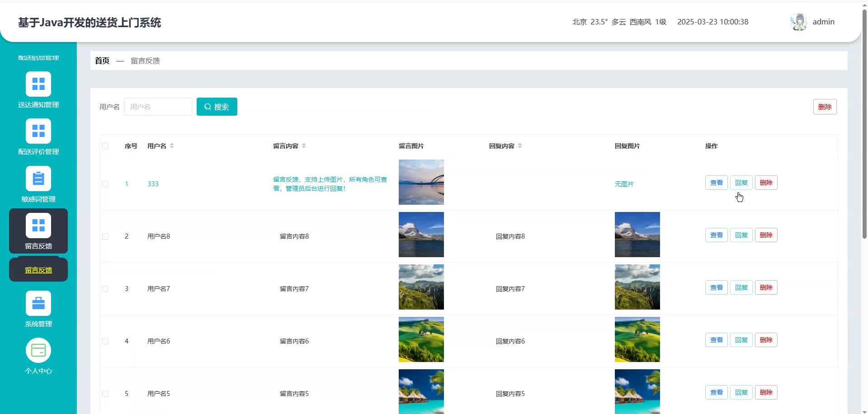Click 查看 for 用户名8
868x414 pixels.
(x=717, y=235)
